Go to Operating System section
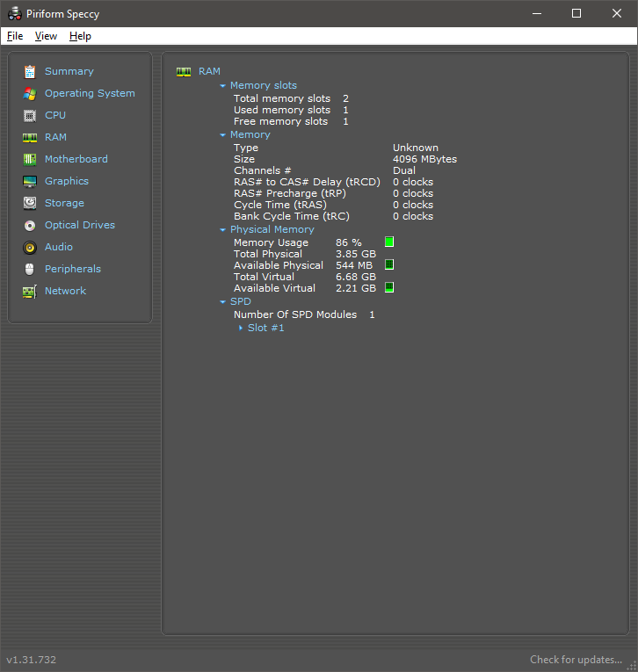Viewport: 638px width, 672px height. (90, 93)
